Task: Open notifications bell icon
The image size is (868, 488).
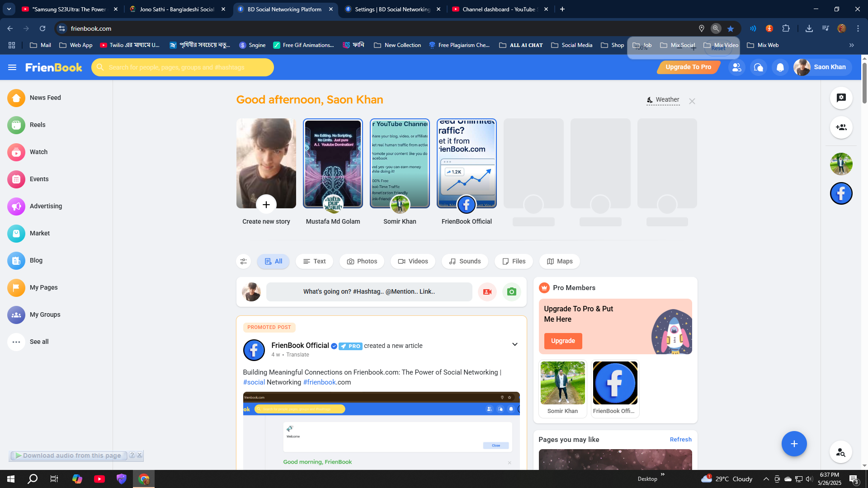Action: (x=780, y=67)
